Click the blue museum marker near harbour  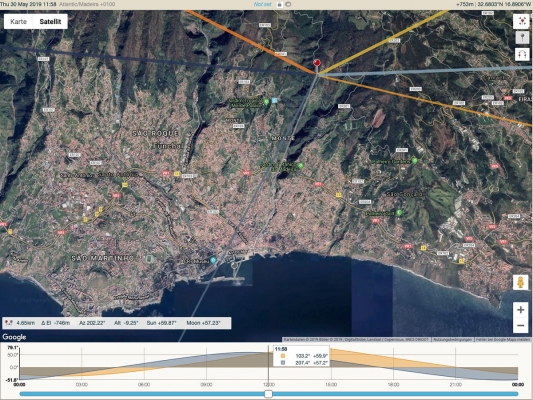click(x=213, y=260)
